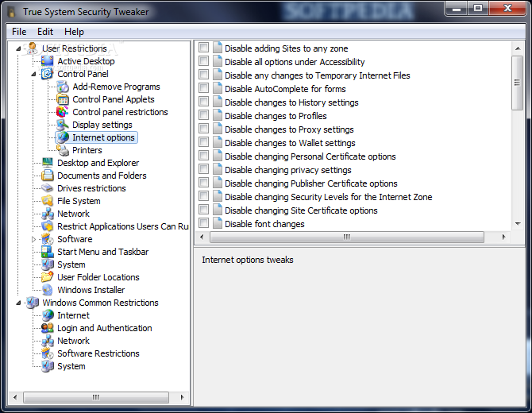Click the options list horizontal scrollbar thumb
This screenshot has height=413, width=532.
pos(347,237)
